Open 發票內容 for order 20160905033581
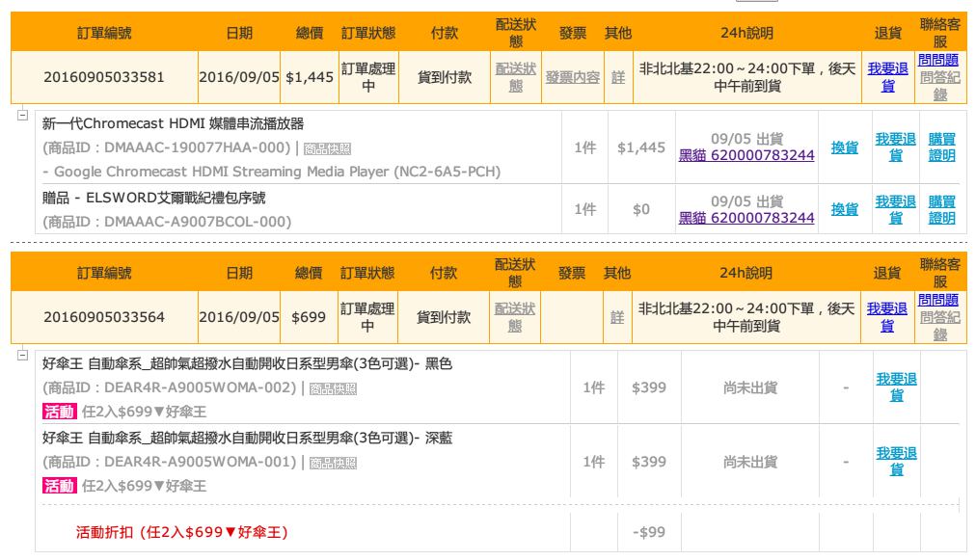This screenshot has width=976, height=560. (572, 77)
